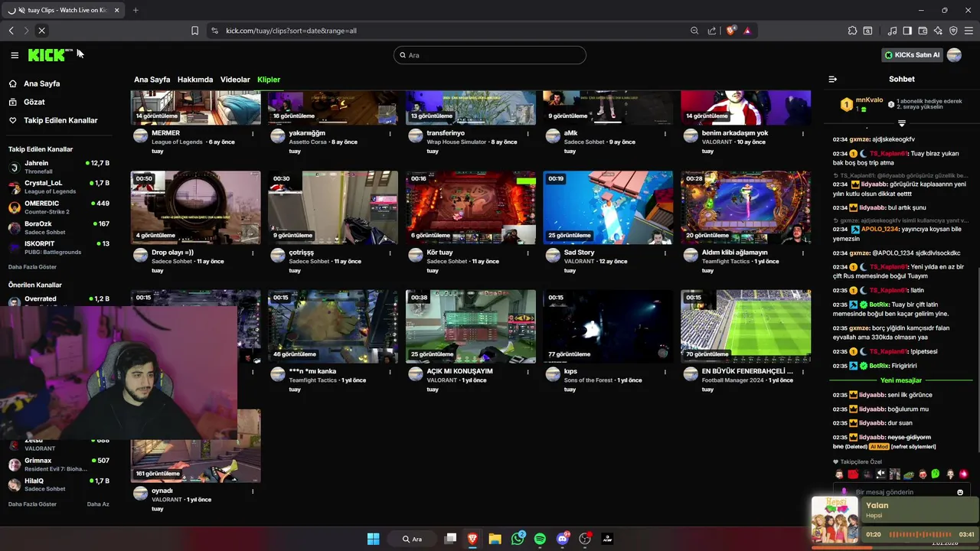
Task: Open the browser extensions puzzle icon
Action: (x=852, y=31)
